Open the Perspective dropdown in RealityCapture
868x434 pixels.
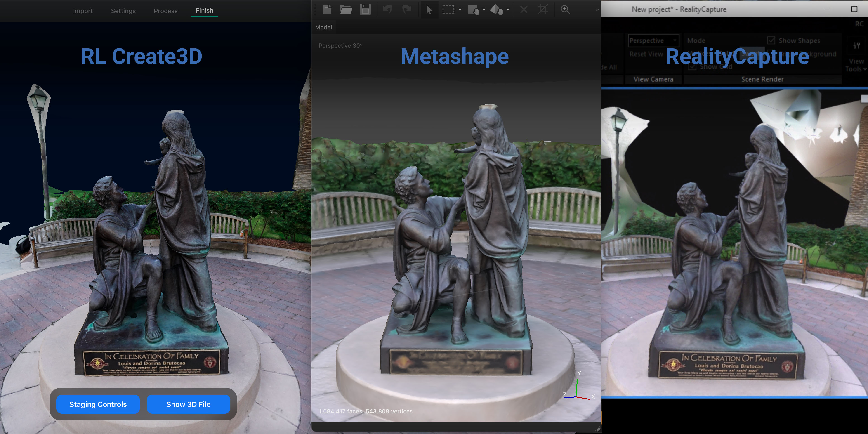[653, 41]
